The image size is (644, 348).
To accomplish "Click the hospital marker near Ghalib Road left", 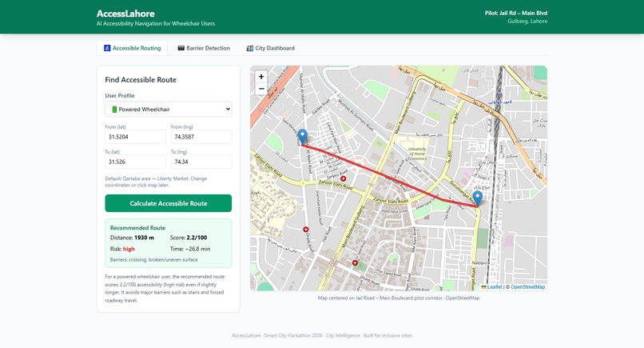I will tap(305, 230).
